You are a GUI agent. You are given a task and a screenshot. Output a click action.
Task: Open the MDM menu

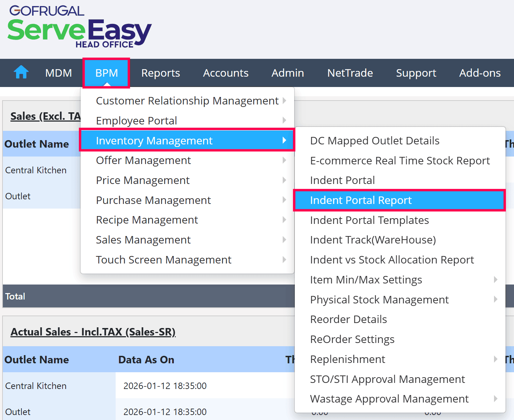(59, 73)
